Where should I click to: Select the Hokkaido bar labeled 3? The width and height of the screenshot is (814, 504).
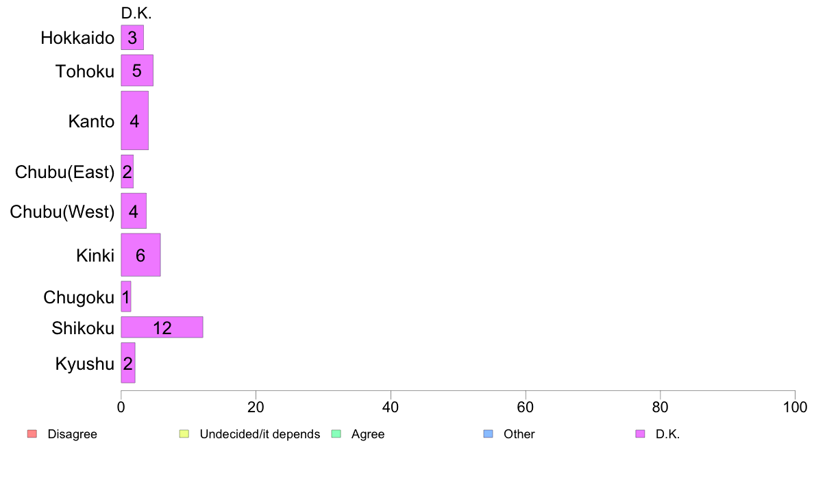(x=132, y=38)
